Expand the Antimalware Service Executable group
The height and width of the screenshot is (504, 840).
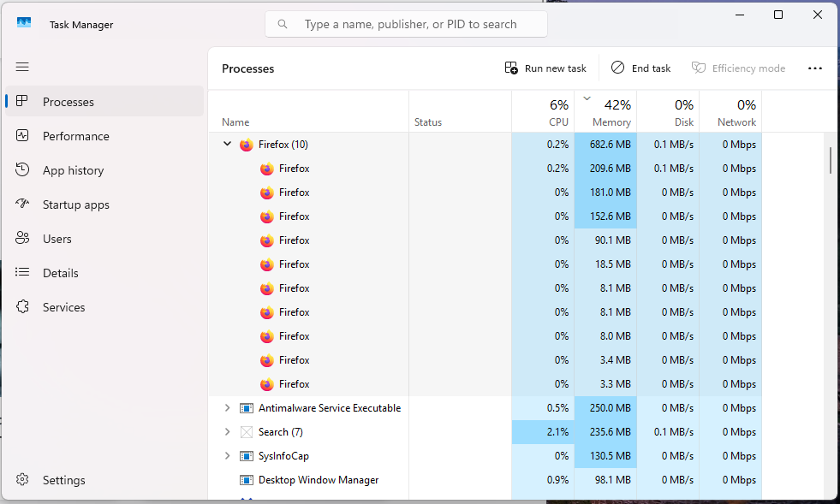point(227,408)
